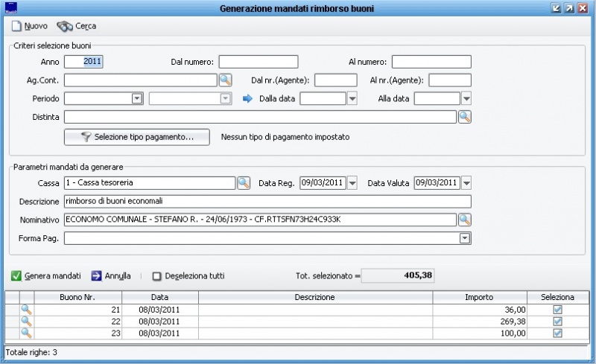Click the Totale righe: 3 status text
This screenshot has height=364, width=596.
click(x=31, y=352)
